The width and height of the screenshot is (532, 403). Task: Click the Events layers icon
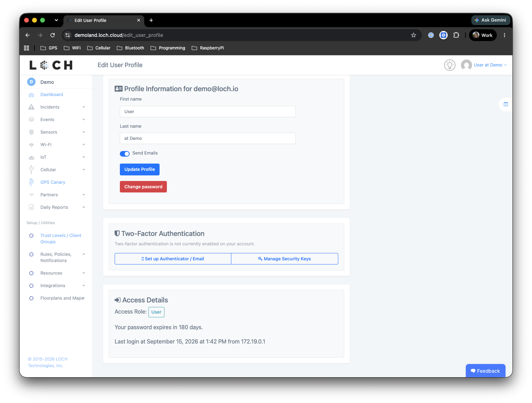pyautogui.click(x=31, y=120)
